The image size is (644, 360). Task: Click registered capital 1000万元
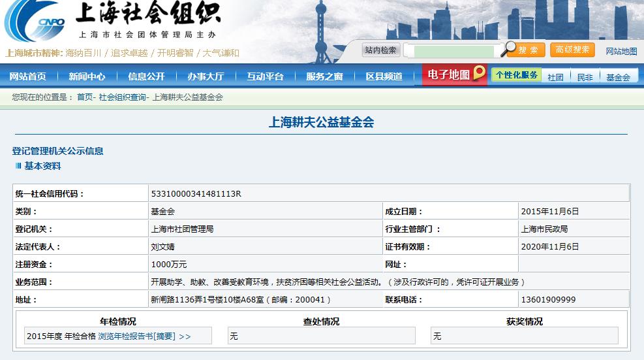[x=169, y=265]
